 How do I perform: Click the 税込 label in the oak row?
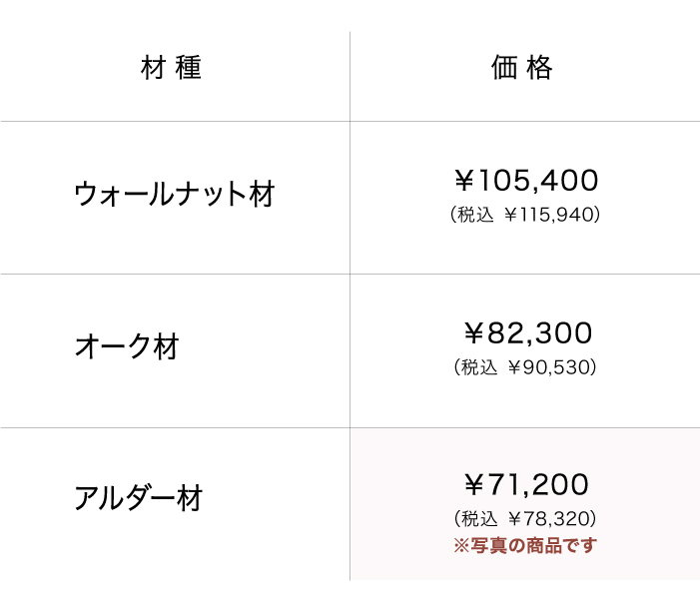point(477,367)
